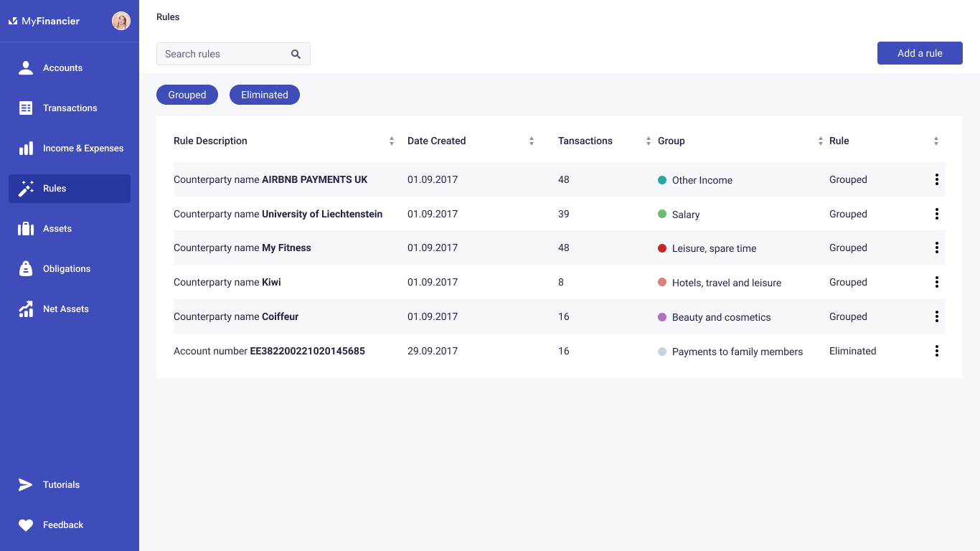
Task: Click the magnifier icon in search box
Action: 296,54
